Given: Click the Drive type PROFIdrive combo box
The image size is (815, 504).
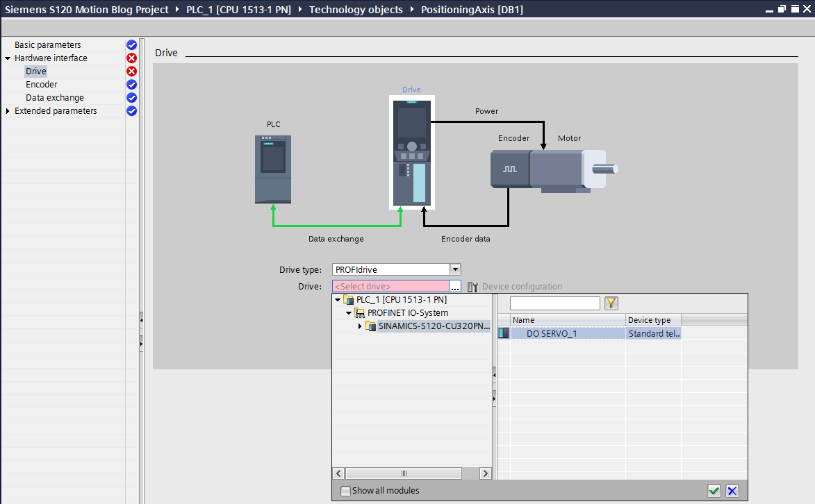Looking at the screenshot, I should 397,269.
